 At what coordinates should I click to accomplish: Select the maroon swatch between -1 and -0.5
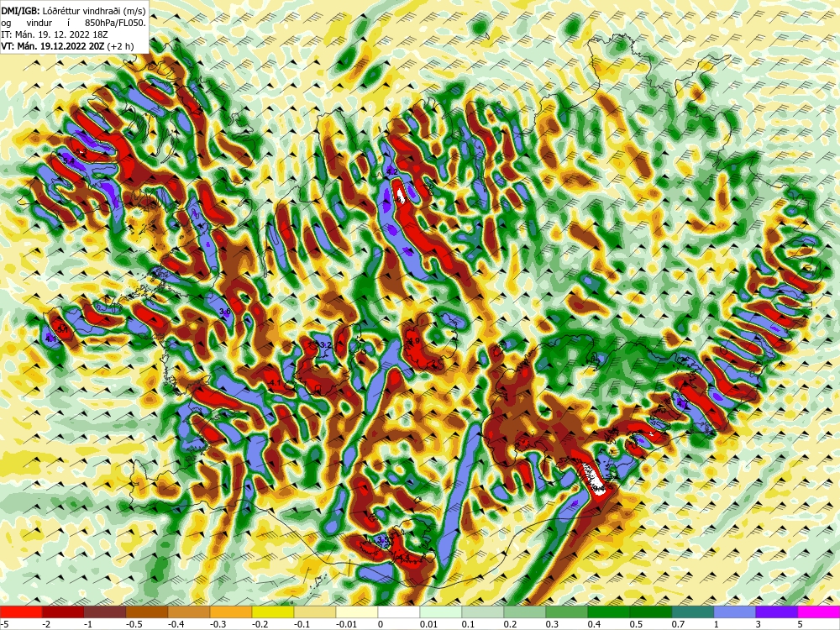pyautogui.click(x=105, y=612)
